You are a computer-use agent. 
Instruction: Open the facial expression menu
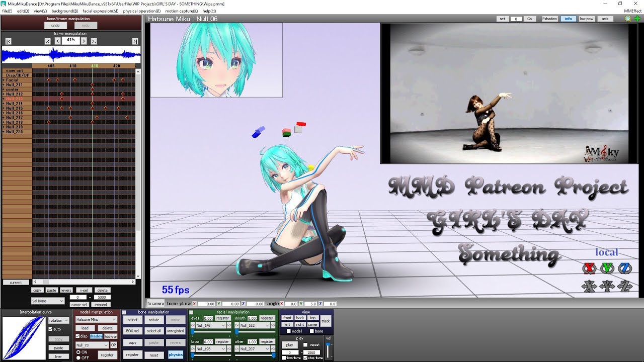click(x=101, y=11)
